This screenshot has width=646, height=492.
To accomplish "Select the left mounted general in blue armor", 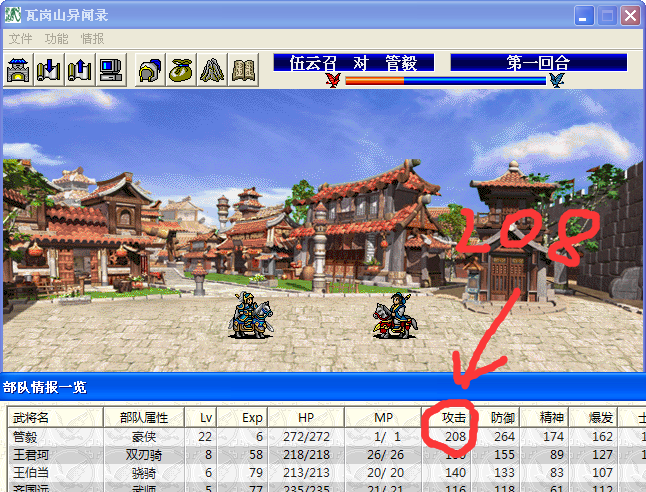I will 250,315.
